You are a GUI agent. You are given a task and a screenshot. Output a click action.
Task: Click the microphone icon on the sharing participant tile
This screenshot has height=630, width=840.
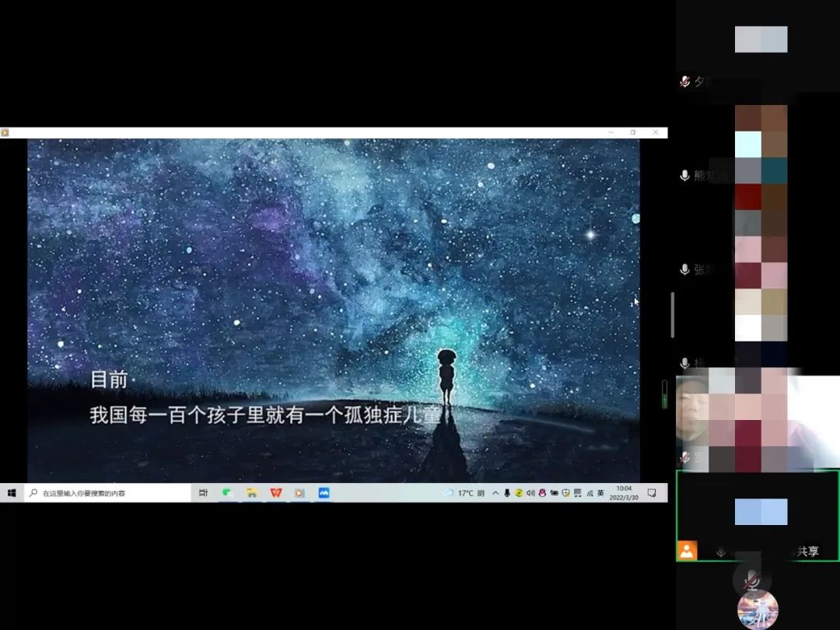[x=721, y=551]
